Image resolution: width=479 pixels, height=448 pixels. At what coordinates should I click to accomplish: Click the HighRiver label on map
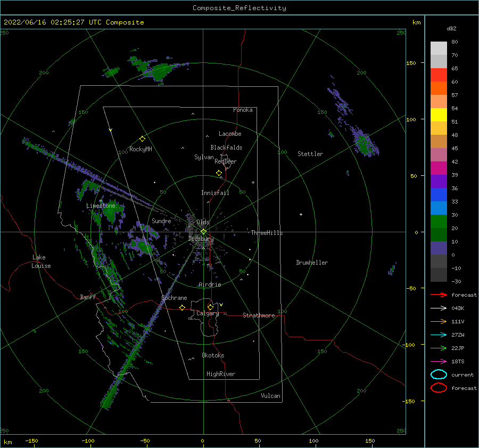pyautogui.click(x=221, y=374)
